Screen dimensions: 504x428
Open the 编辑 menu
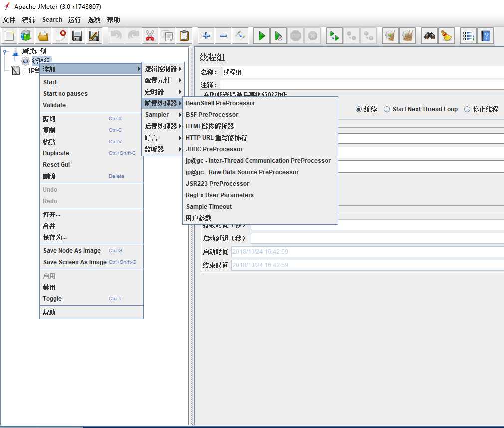(x=28, y=20)
